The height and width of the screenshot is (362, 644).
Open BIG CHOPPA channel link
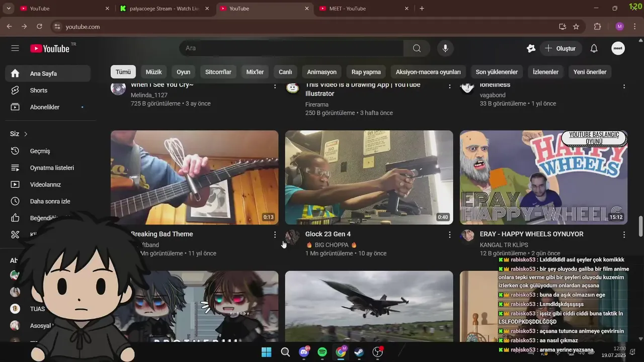tap(332, 245)
